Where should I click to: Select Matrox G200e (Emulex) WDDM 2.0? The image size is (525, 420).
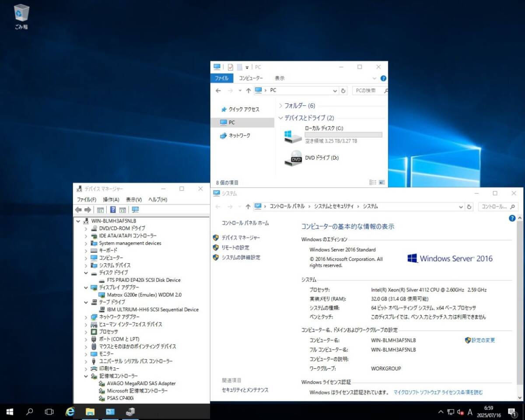tap(144, 295)
